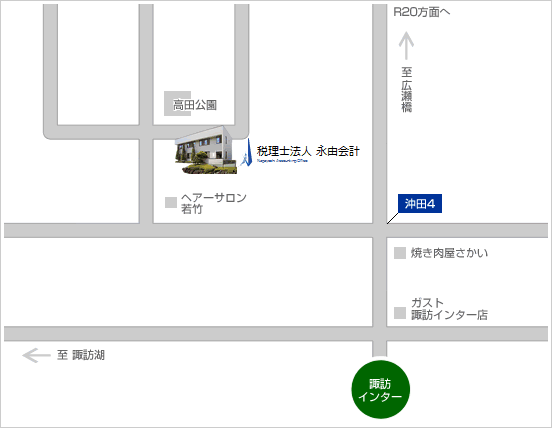Click the R20方面へ direction label
Screen dimensions: 552x428
pyautogui.click(x=422, y=12)
